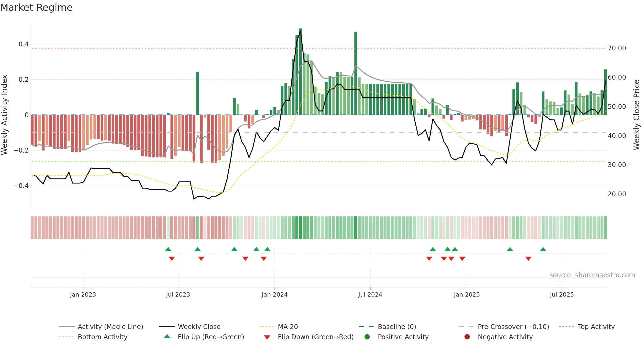Click the Weekly Close Price axis title
This screenshot has width=644, height=362.
click(x=636, y=115)
